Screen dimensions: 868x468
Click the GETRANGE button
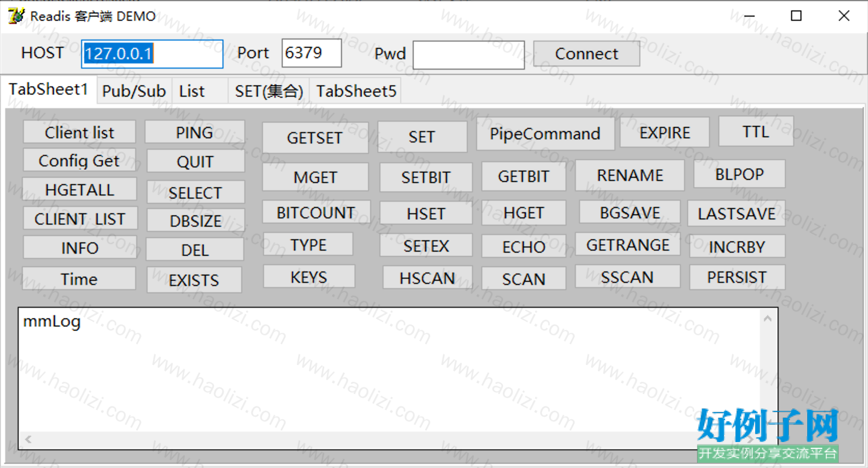click(x=628, y=244)
